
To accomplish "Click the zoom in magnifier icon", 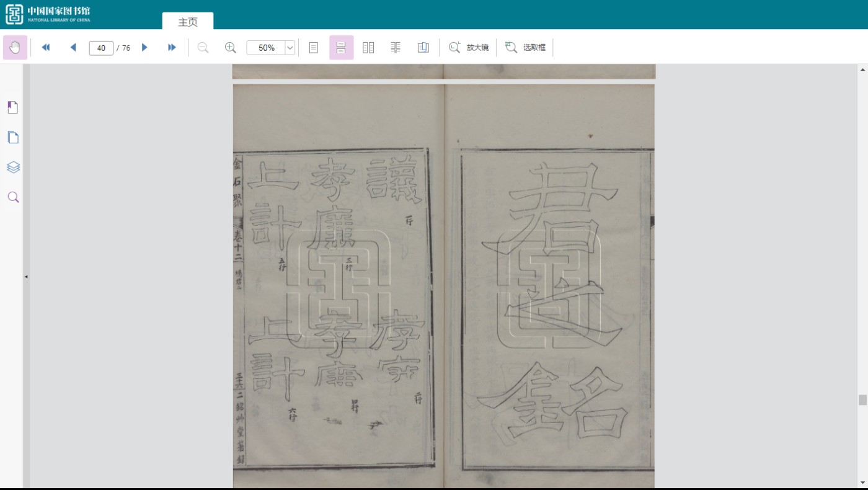I will click(230, 48).
